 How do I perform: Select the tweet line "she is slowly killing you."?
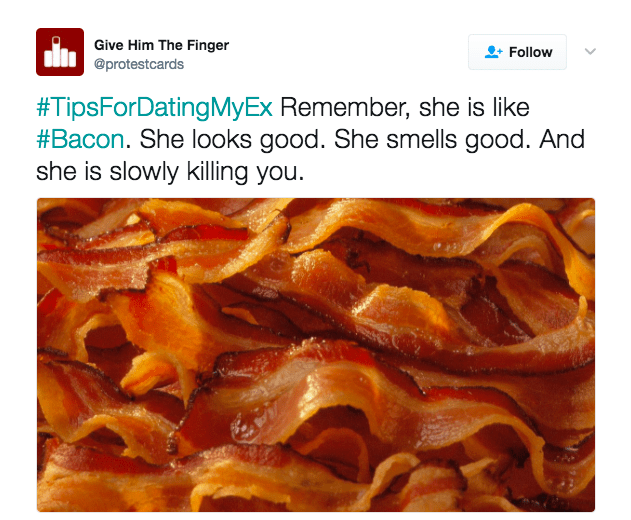click(170, 172)
